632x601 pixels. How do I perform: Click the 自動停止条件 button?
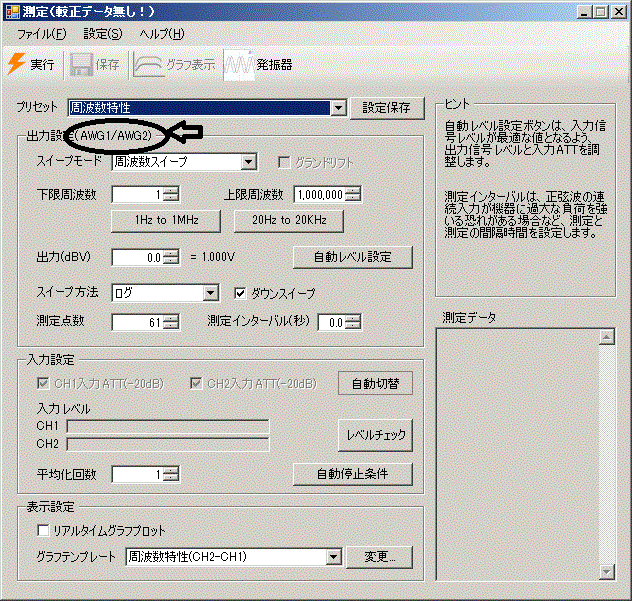(x=353, y=474)
